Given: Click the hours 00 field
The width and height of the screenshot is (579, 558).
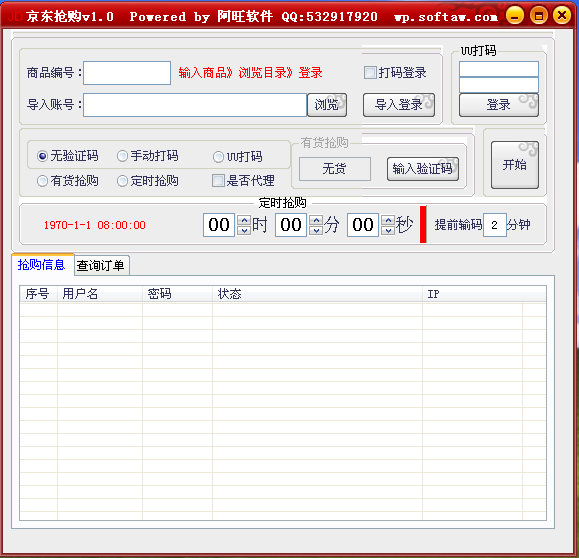Looking at the screenshot, I should [x=219, y=225].
